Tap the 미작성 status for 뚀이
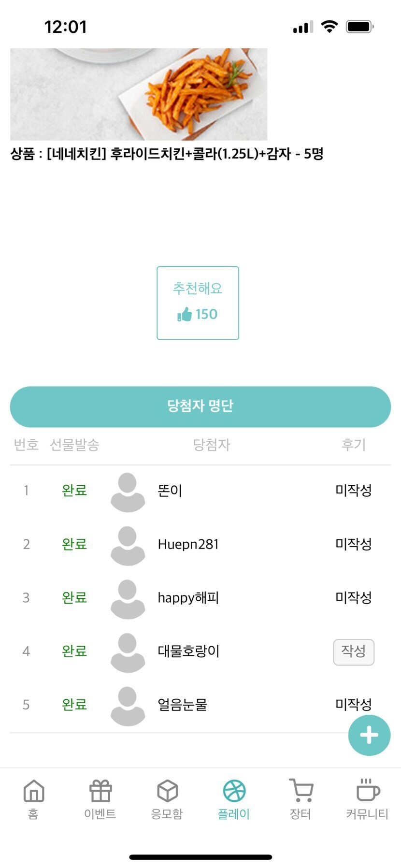Image resolution: width=401 pixels, height=868 pixels. [x=354, y=491]
